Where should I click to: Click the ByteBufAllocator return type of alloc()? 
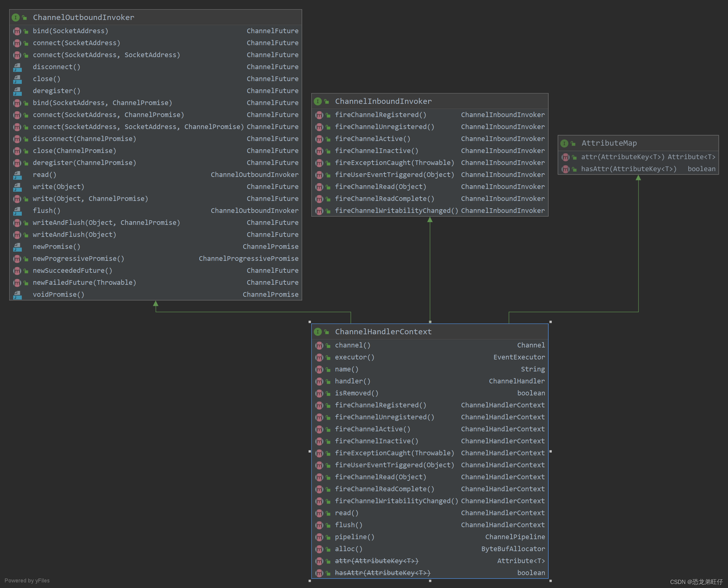pos(513,549)
